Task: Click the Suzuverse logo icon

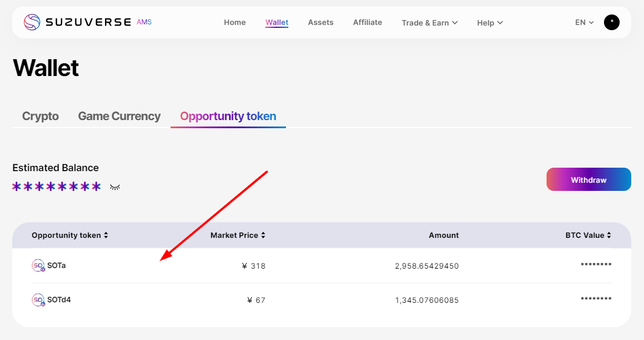Action: 32,22
